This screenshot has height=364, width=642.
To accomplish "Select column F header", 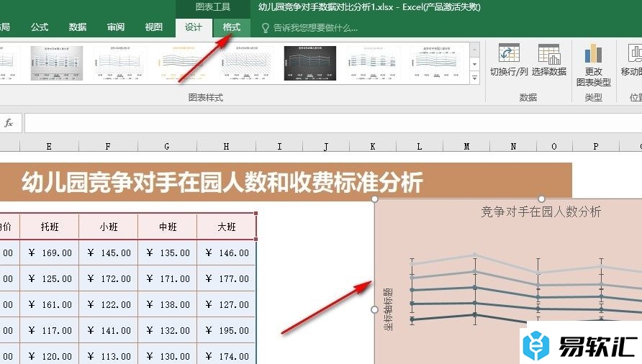I will pos(108,146).
